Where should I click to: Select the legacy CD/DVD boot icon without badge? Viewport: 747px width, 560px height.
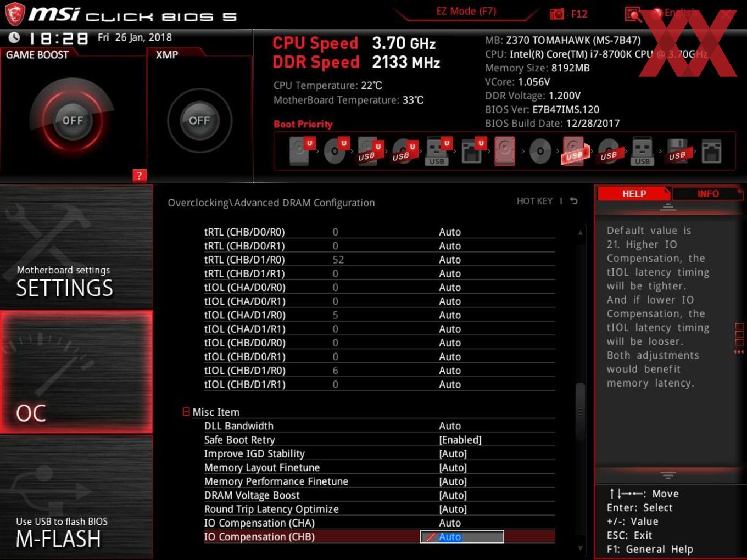(540, 151)
